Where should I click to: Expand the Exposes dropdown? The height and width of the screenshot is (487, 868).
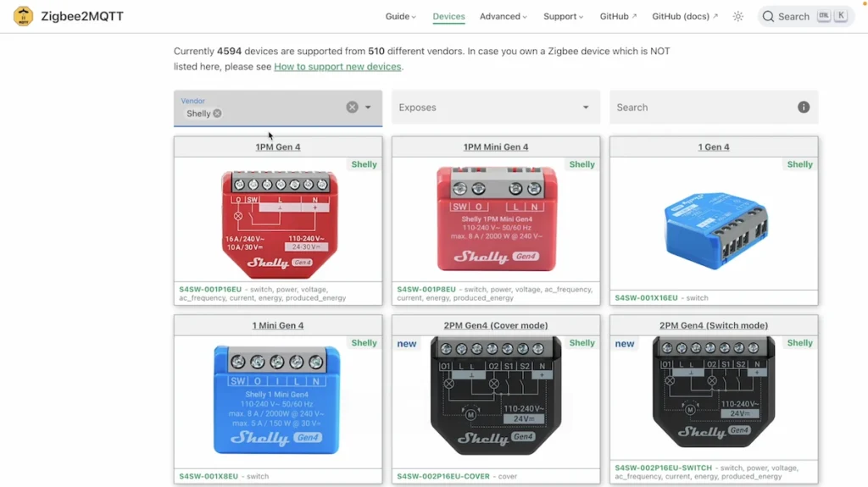(585, 108)
